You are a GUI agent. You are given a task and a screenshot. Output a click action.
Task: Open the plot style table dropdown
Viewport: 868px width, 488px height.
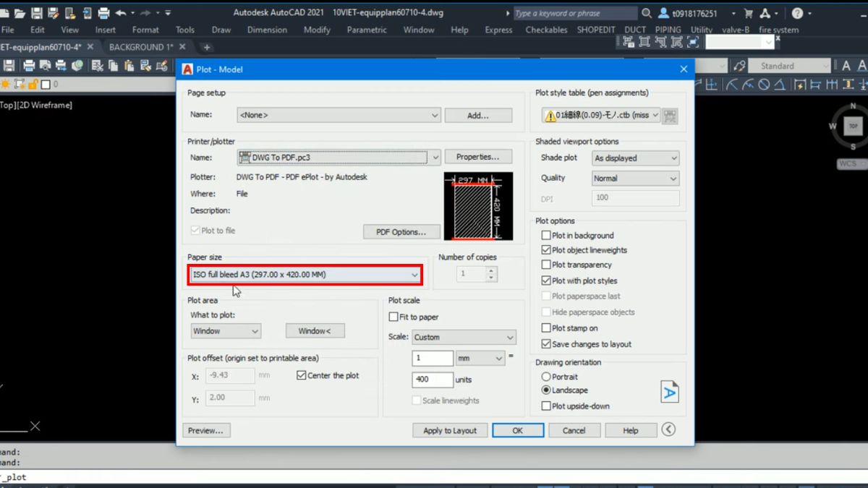(x=600, y=115)
